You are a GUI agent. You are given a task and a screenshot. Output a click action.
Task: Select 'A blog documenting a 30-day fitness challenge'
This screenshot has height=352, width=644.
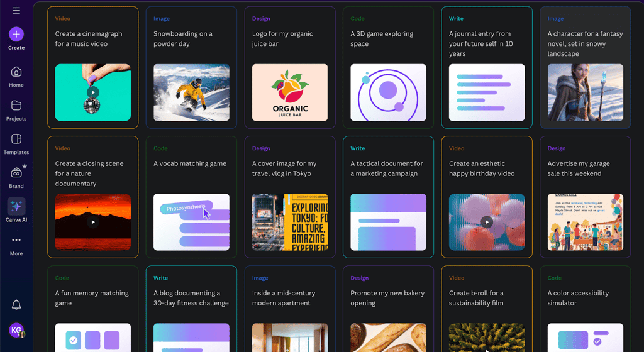pos(191,298)
